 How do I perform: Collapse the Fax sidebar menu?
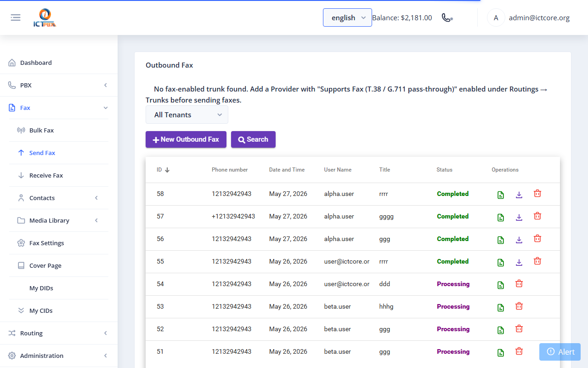pos(59,108)
